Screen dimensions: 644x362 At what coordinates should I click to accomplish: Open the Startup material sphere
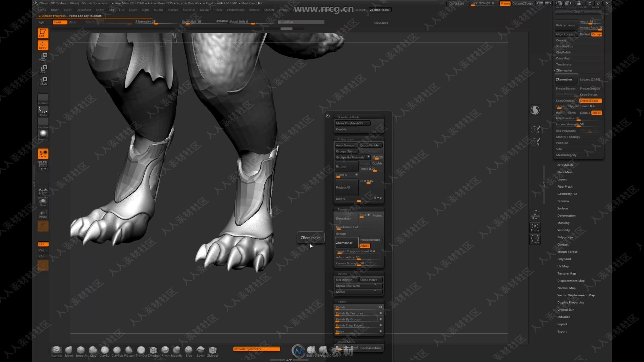point(43,135)
